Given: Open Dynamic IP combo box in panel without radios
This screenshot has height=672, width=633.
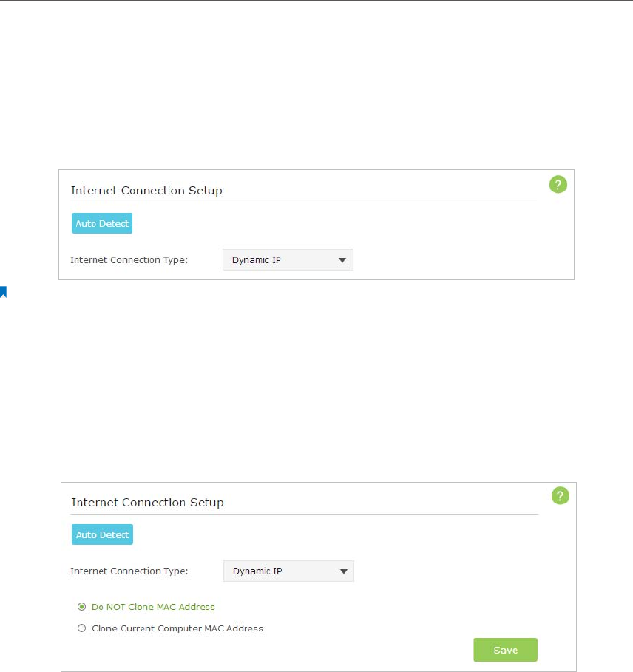Looking at the screenshot, I should coord(288,260).
